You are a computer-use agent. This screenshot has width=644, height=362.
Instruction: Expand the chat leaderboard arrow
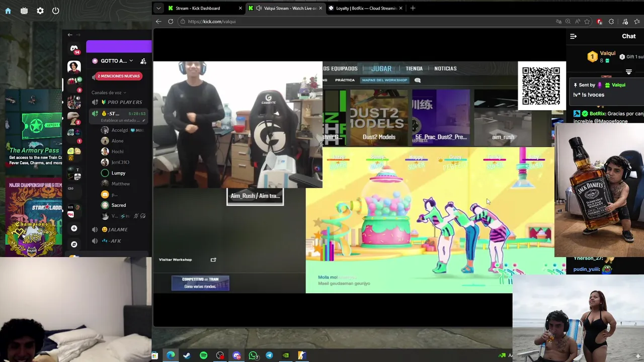click(x=628, y=72)
